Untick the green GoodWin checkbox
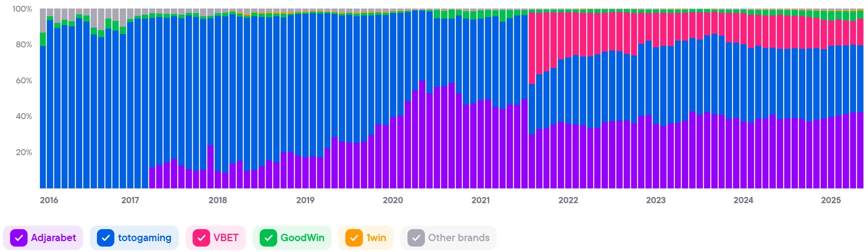The height and width of the screenshot is (252, 868). pyautogui.click(x=268, y=238)
